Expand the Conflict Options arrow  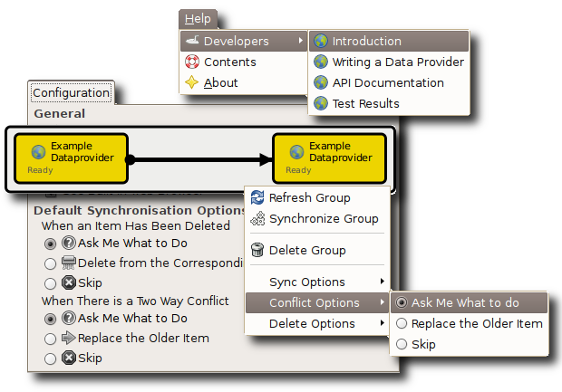click(x=383, y=302)
